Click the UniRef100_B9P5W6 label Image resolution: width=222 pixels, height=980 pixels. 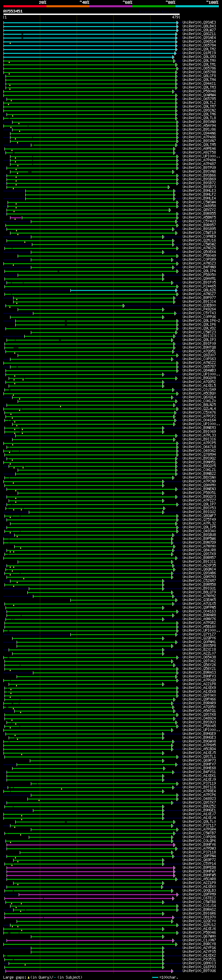click(x=199, y=539)
